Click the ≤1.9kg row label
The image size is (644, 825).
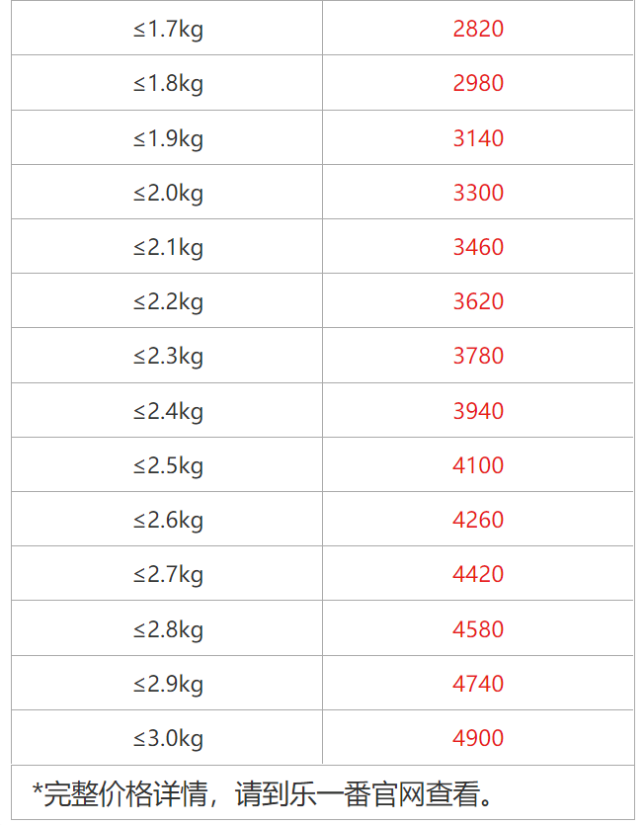(168, 138)
